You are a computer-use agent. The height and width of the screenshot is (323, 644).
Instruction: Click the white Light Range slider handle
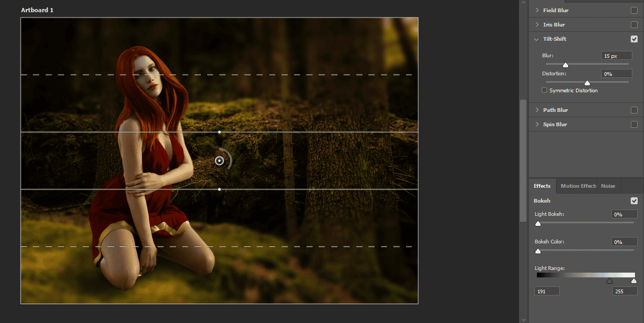(x=633, y=281)
